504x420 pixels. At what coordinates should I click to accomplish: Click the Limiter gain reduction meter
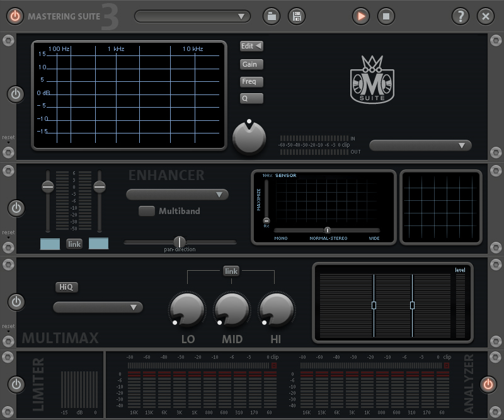point(79,390)
